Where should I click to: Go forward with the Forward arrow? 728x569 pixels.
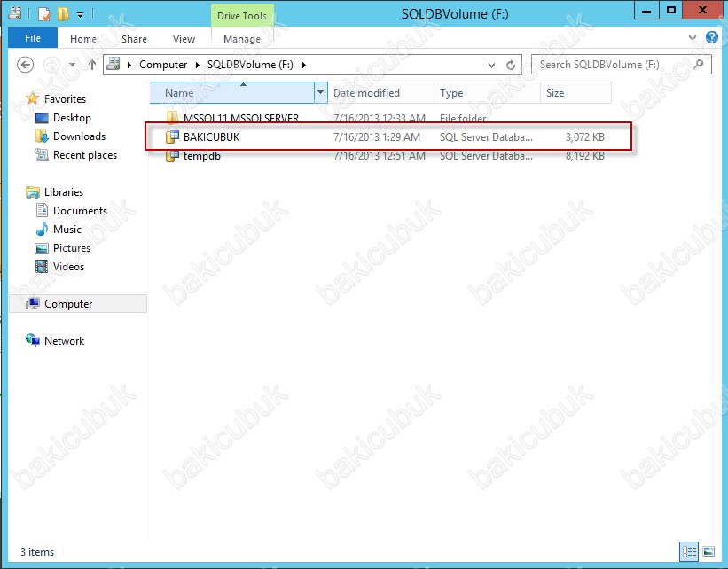point(51,65)
